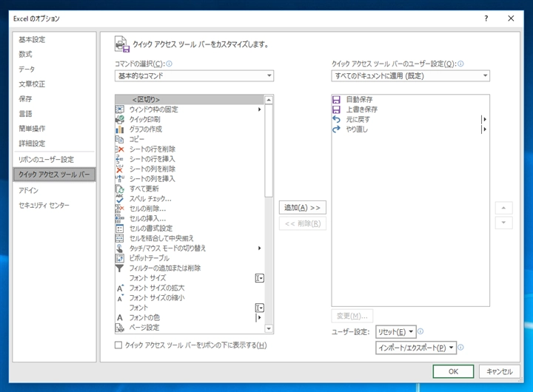
Task: Click the シートの列を挿入 icon
Action: pos(120,179)
